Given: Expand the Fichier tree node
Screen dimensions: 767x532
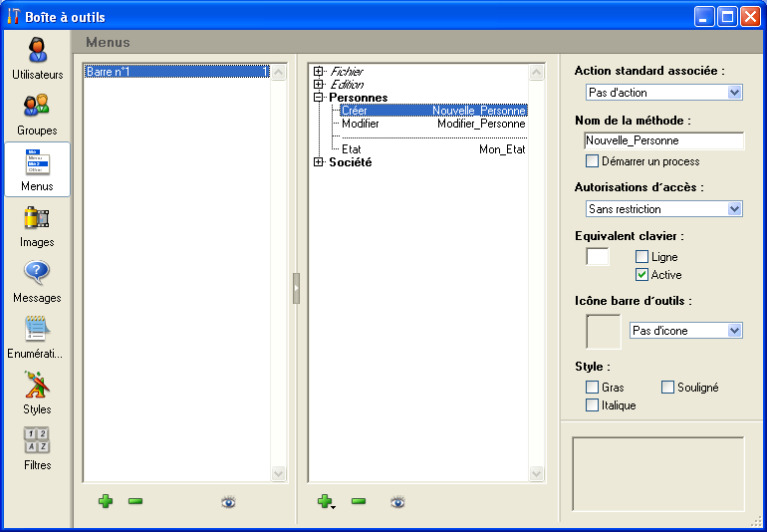Looking at the screenshot, I should point(319,72).
